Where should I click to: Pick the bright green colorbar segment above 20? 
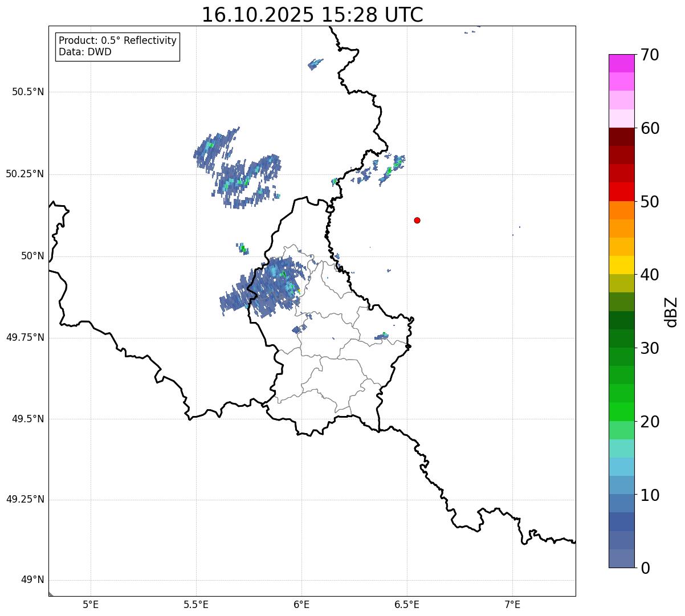tap(622, 412)
